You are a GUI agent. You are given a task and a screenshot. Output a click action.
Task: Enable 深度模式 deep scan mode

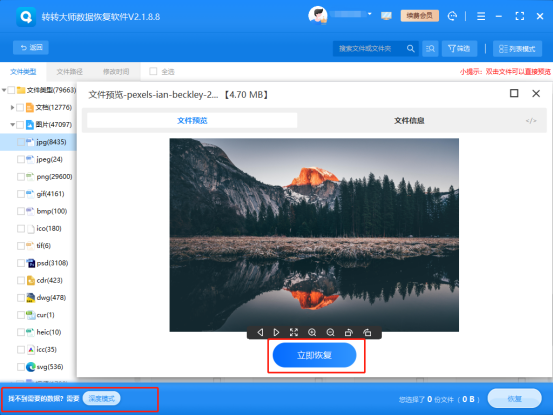pyautogui.click(x=102, y=398)
